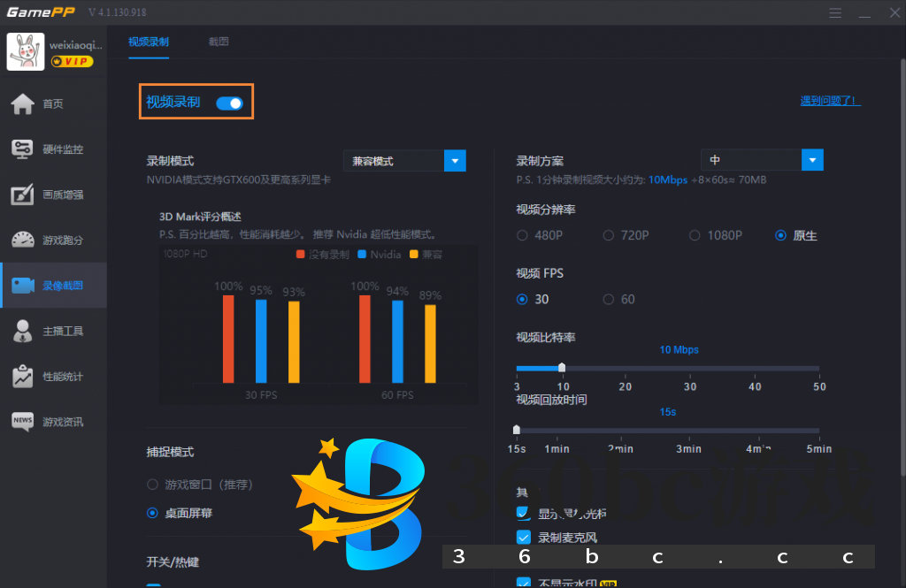Click the VIP badge under the avatar

point(71,62)
